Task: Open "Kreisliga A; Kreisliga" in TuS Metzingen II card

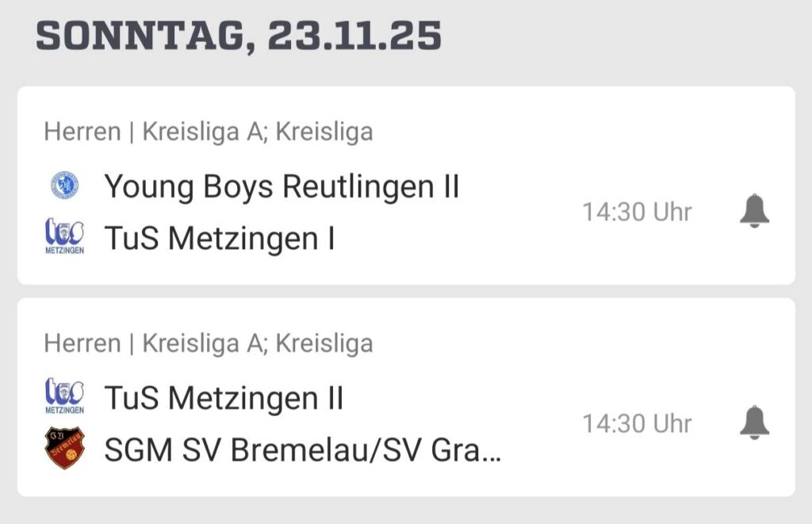Action: (258, 343)
